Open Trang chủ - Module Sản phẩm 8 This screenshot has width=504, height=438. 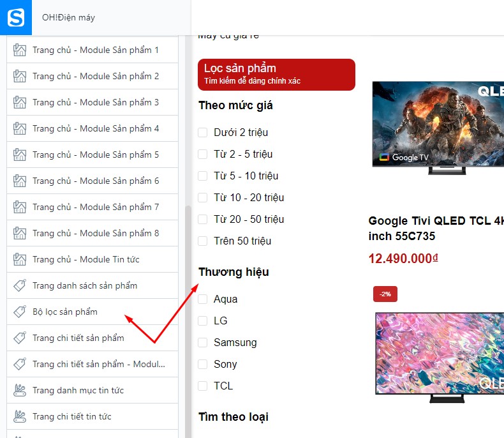pos(93,233)
